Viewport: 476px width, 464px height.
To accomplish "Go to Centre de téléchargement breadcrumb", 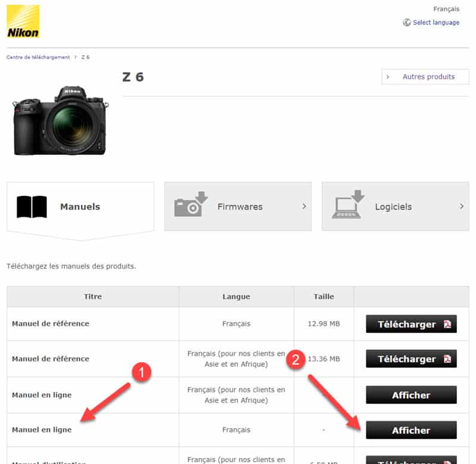I will [38, 57].
